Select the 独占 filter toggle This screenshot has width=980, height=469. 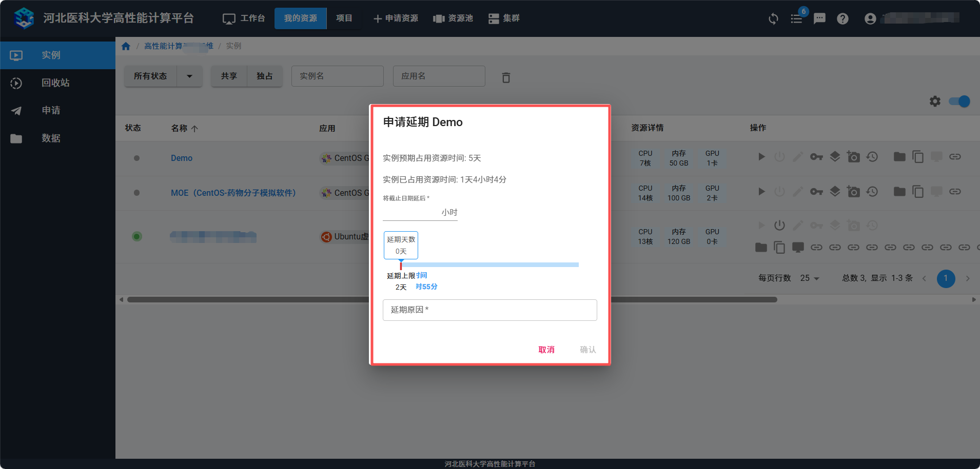[264, 76]
